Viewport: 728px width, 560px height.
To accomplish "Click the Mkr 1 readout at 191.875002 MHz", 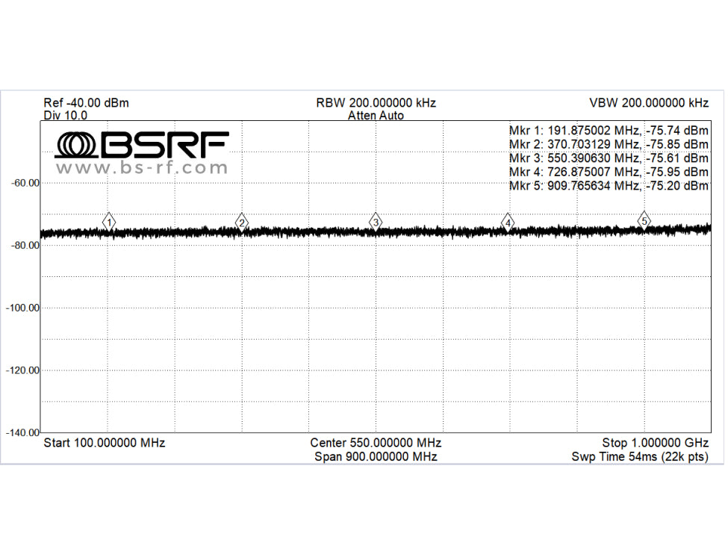I will 609,129.
